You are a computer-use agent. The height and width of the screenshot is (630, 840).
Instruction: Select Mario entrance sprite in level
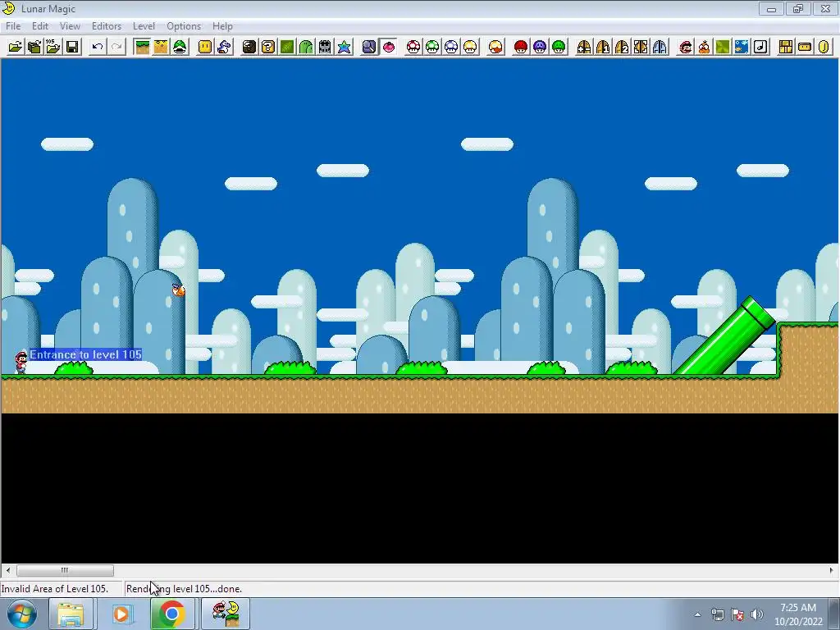[21, 362]
